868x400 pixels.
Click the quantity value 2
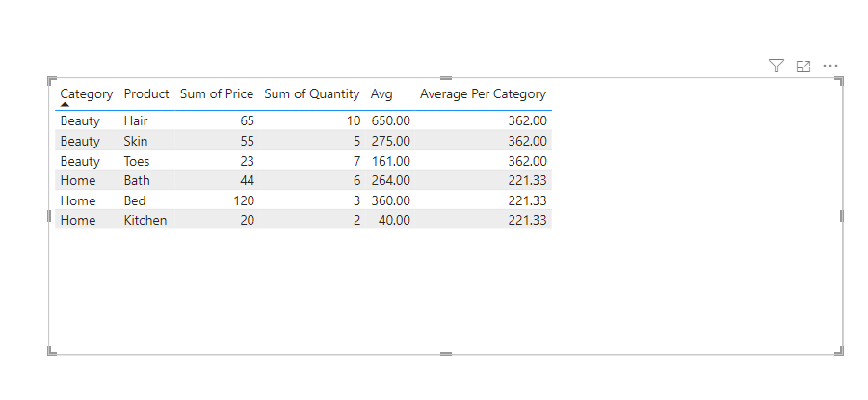coord(357,220)
